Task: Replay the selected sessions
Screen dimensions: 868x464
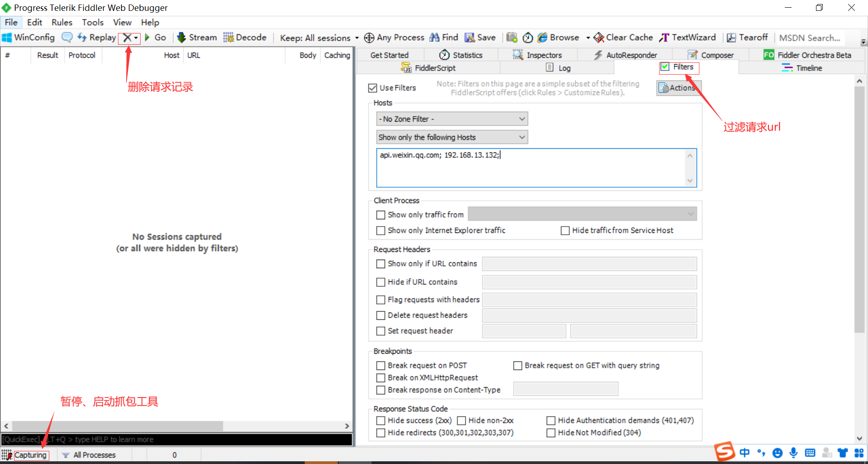Action: click(x=97, y=38)
